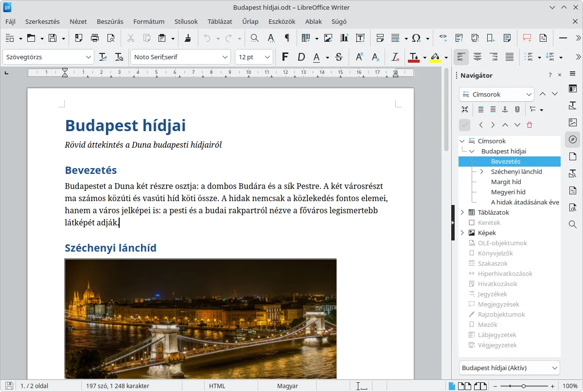Toggle Center alignment button

pos(477,57)
